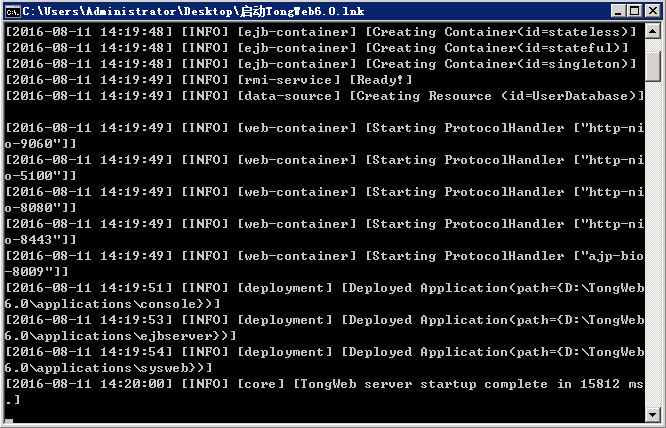Click the rmi-service Ready! log line
Screen dimensions: 666x428
click(210, 80)
